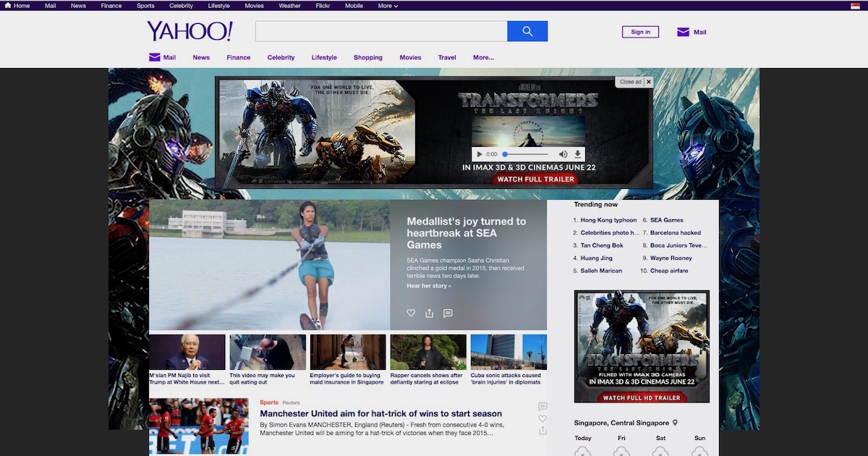Image resolution: width=868 pixels, height=456 pixels.
Task: Play the Transformers trailer video
Action: pyautogui.click(x=480, y=154)
